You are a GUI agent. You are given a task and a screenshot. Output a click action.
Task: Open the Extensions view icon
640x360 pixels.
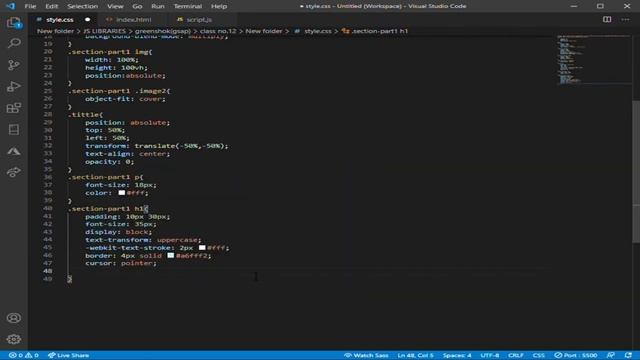(x=13, y=108)
